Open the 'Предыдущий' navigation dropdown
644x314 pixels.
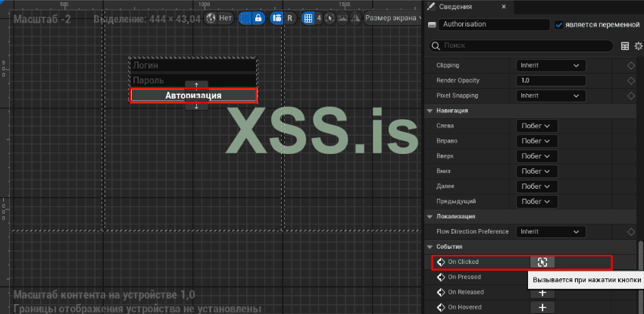pos(537,202)
